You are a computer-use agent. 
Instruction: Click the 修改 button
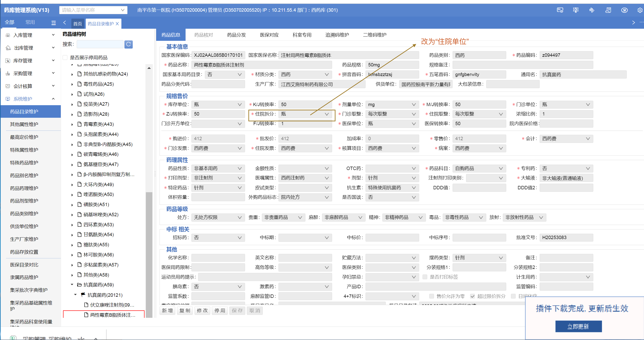[202, 311]
